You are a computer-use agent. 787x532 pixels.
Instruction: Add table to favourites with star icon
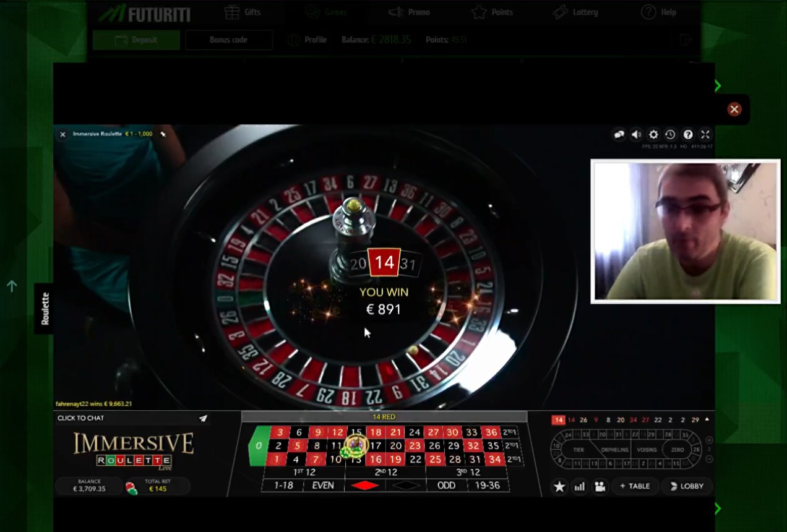point(559,487)
